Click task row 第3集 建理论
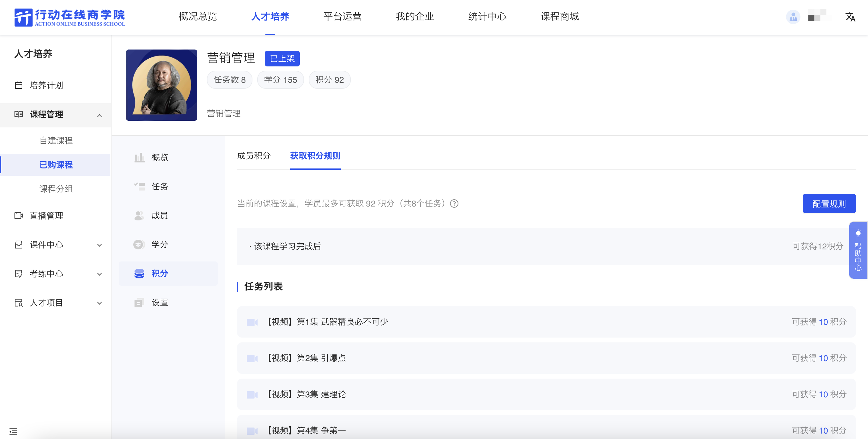Screen dimensions: 868x439 (546, 394)
